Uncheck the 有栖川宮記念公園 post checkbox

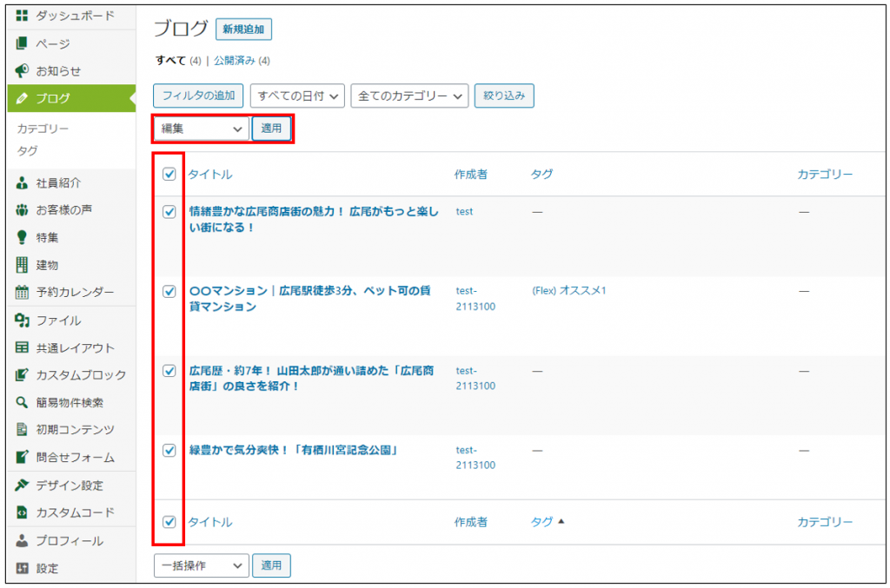click(169, 450)
